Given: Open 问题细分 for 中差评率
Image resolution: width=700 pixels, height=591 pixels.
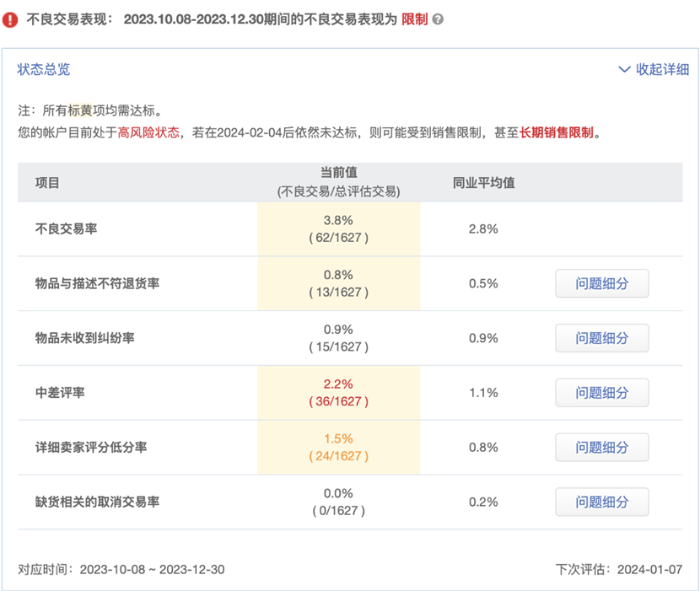Looking at the screenshot, I should [x=601, y=393].
